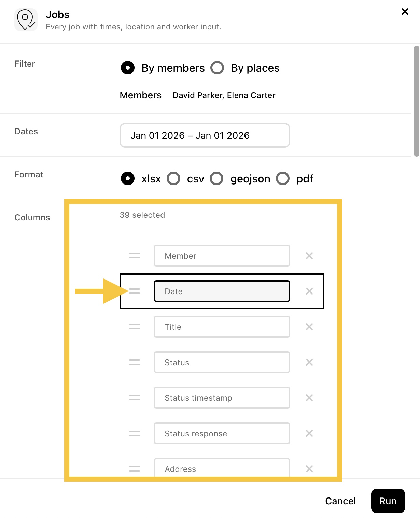Click the drag handle beside Title column

click(x=135, y=327)
